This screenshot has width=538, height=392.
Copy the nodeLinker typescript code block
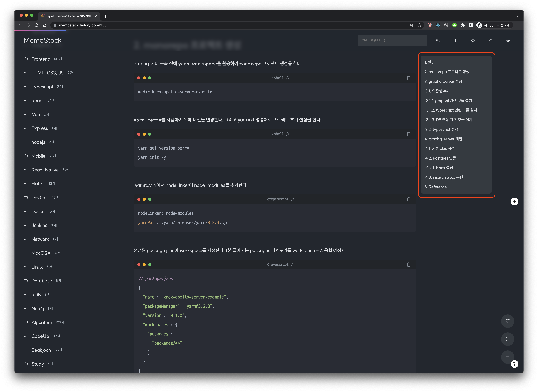[409, 199]
